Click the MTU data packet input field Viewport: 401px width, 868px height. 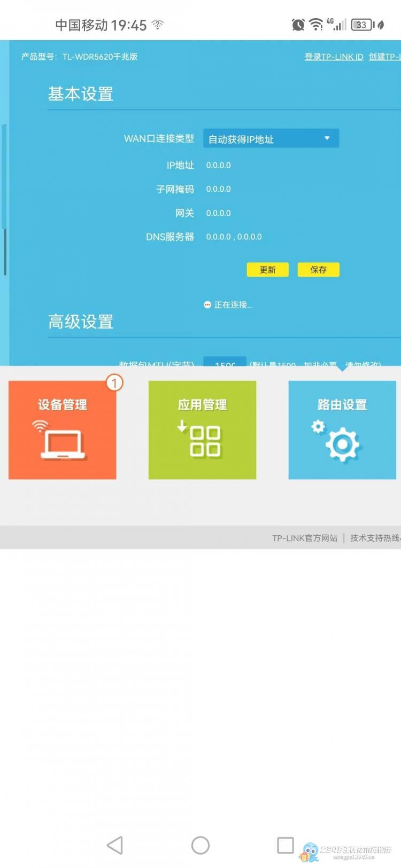225,362
